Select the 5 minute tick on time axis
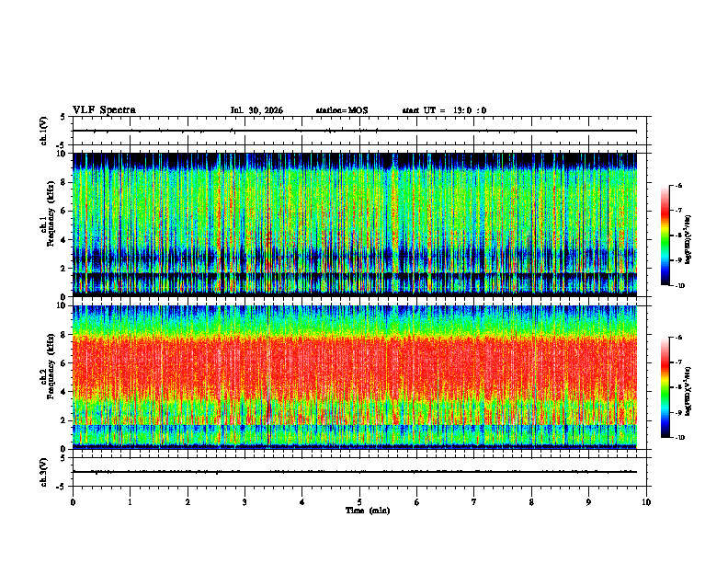Image resolution: width=728 pixels, height=563 pixels. (359, 502)
